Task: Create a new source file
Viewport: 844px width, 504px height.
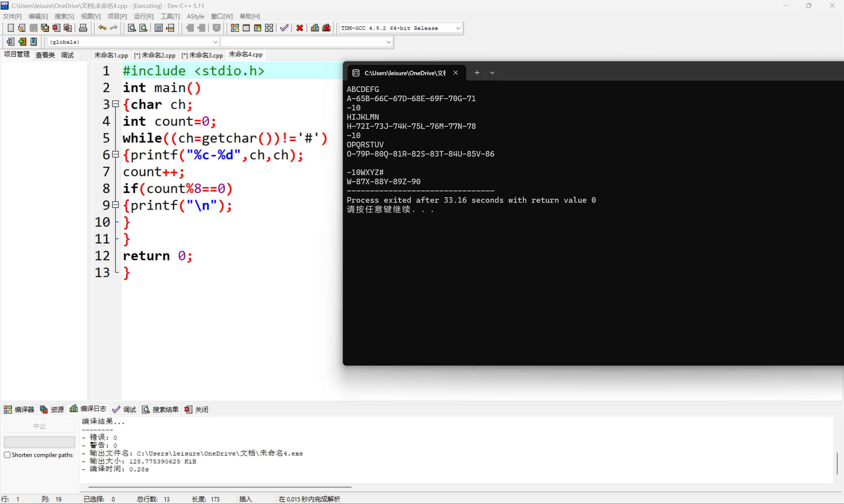Action: (x=11, y=28)
